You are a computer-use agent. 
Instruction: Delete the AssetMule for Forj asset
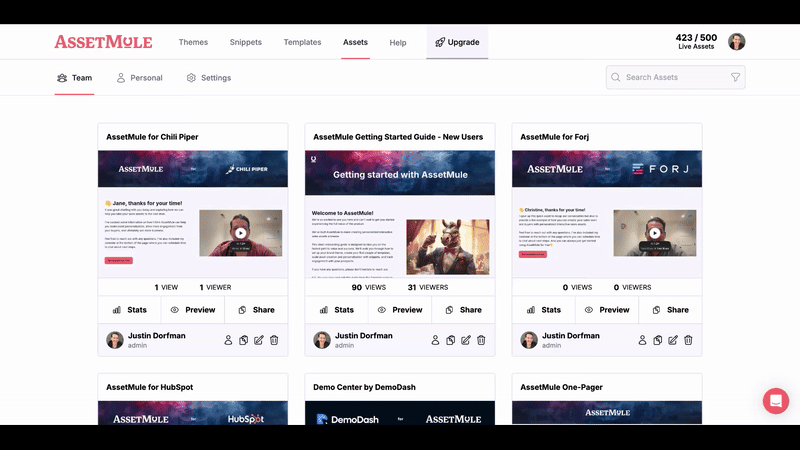[x=688, y=340]
